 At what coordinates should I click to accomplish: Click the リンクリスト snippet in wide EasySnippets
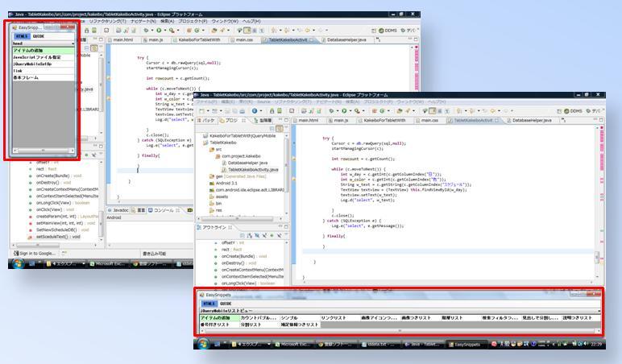[340, 317]
